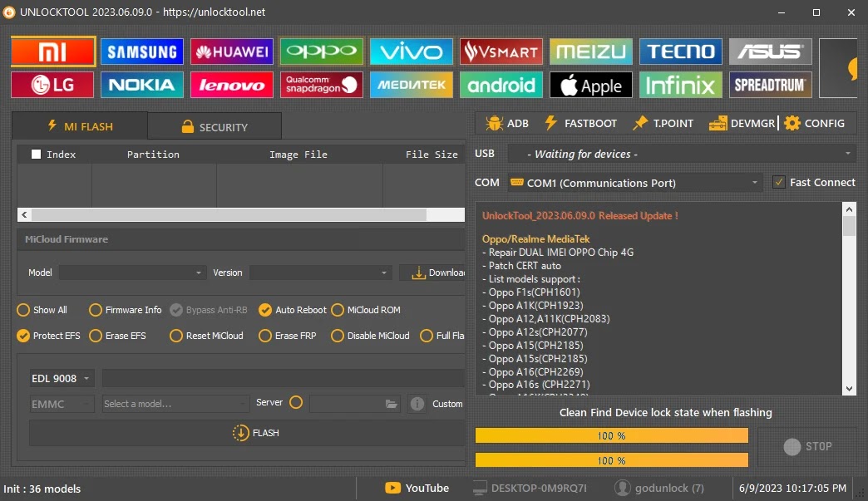Click the log panel scroll-up arrow
The width and height of the screenshot is (868, 501).
coord(849,209)
